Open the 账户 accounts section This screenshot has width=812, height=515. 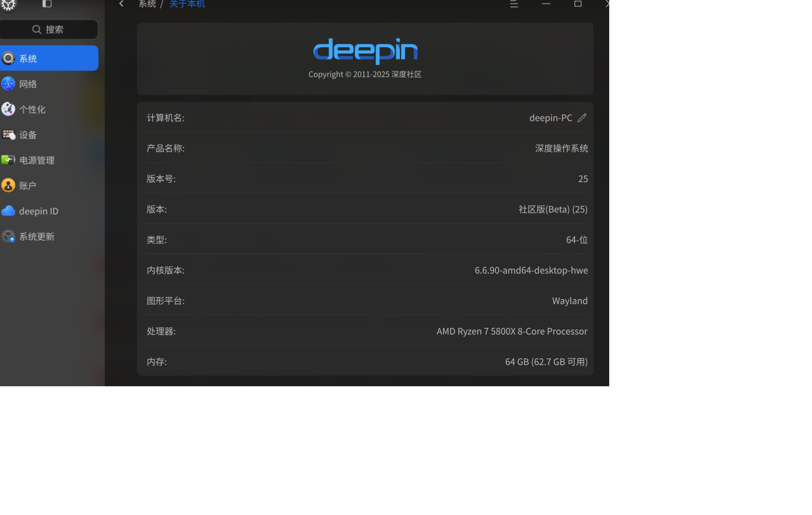pyautogui.click(x=49, y=186)
